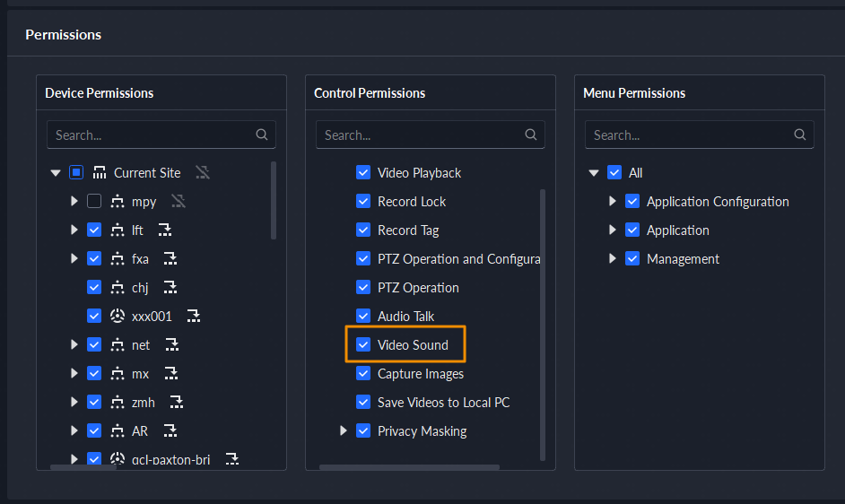The image size is (845, 504).
Task: Collapse the Current Site tree node
Action: [x=56, y=173]
